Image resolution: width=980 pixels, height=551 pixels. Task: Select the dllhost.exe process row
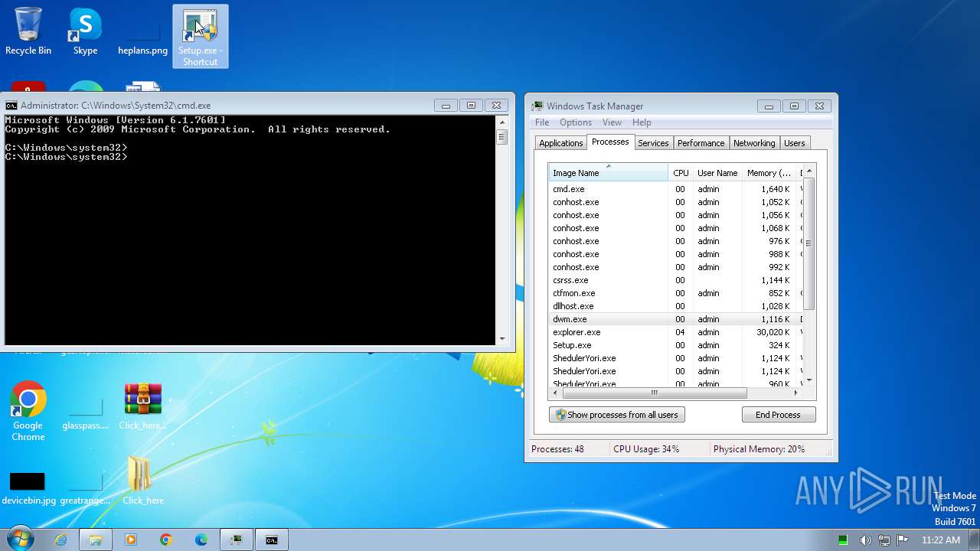[x=675, y=306]
